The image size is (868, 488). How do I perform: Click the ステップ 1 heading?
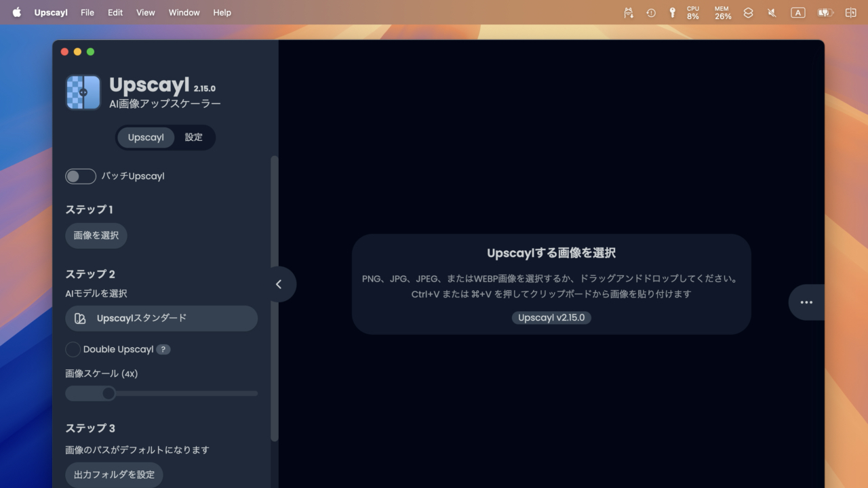pos(89,209)
